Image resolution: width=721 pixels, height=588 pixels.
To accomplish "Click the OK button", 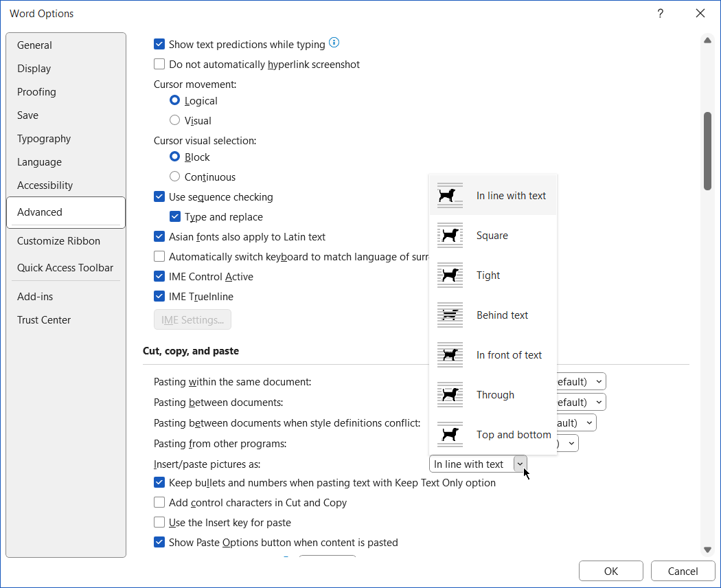I will tap(610, 571).
